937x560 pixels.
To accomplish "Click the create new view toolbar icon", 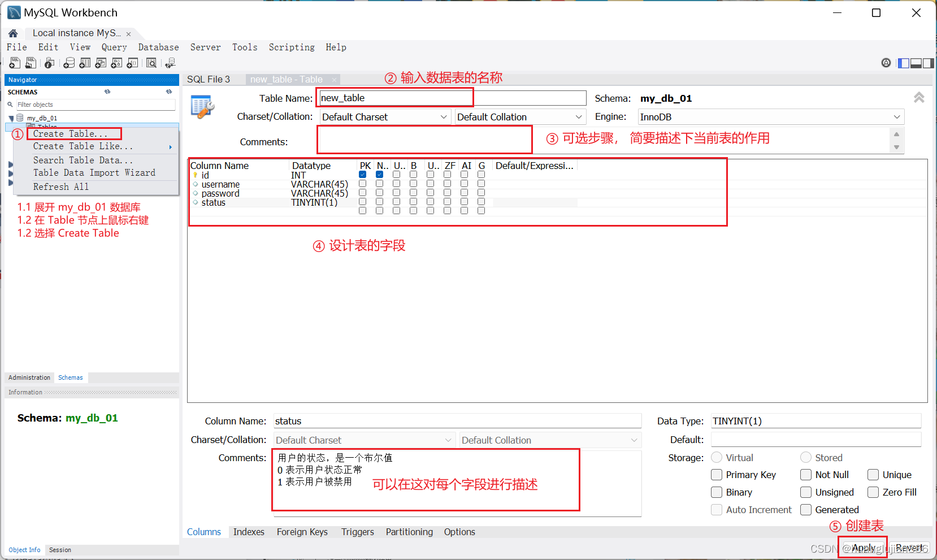I will click(x=101, y=63).
